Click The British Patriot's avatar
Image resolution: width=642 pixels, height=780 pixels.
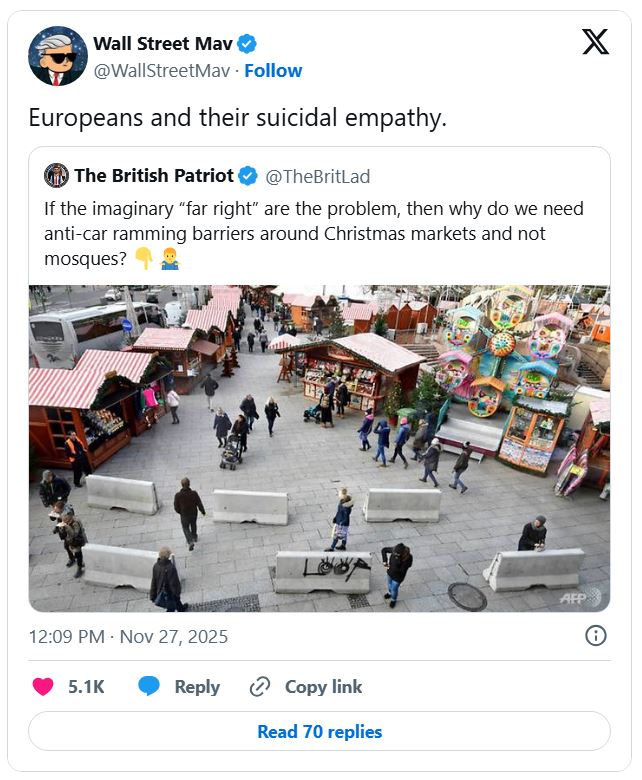(x=57, y=176)
